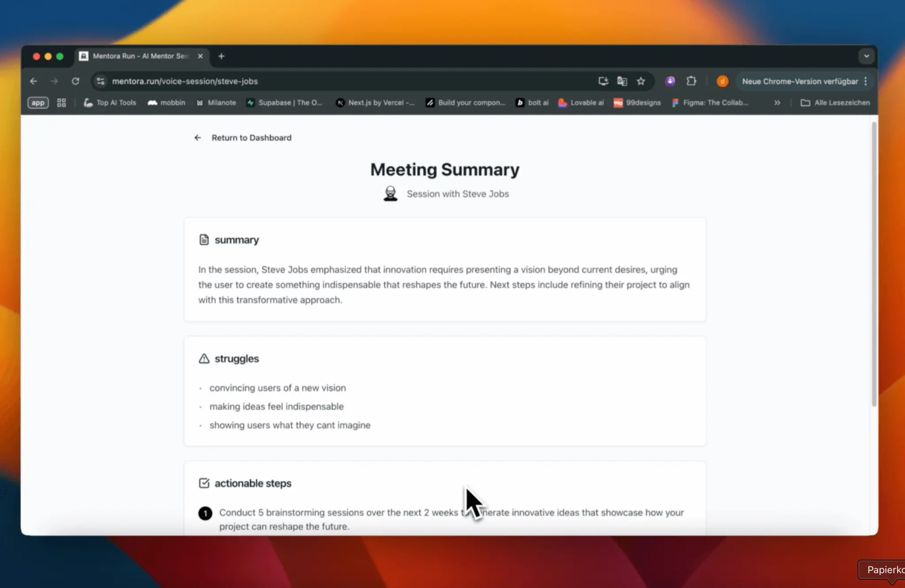Open the Extensions puzzle icon
Screen dimensions: 905x588
(691, 81)
